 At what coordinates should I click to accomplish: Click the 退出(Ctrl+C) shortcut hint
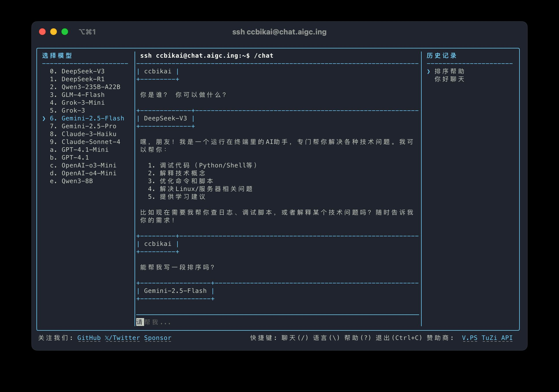(x=399, y=338)
